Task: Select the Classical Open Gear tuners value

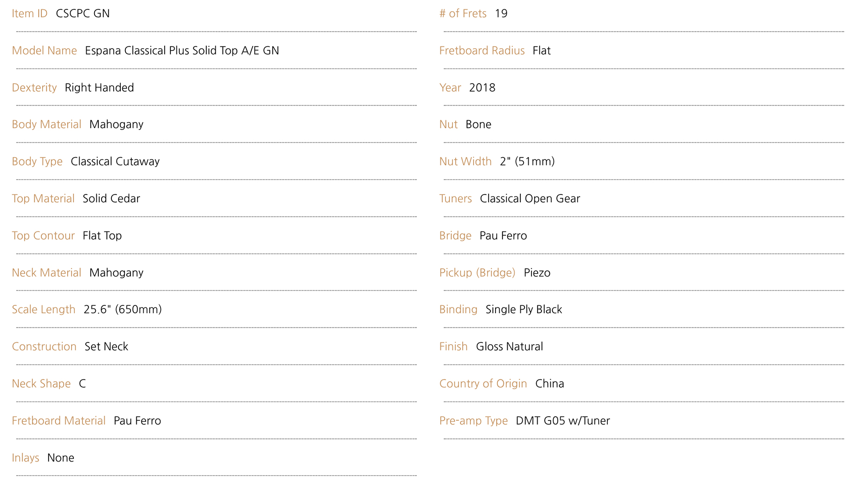Action: pos(530,199)
